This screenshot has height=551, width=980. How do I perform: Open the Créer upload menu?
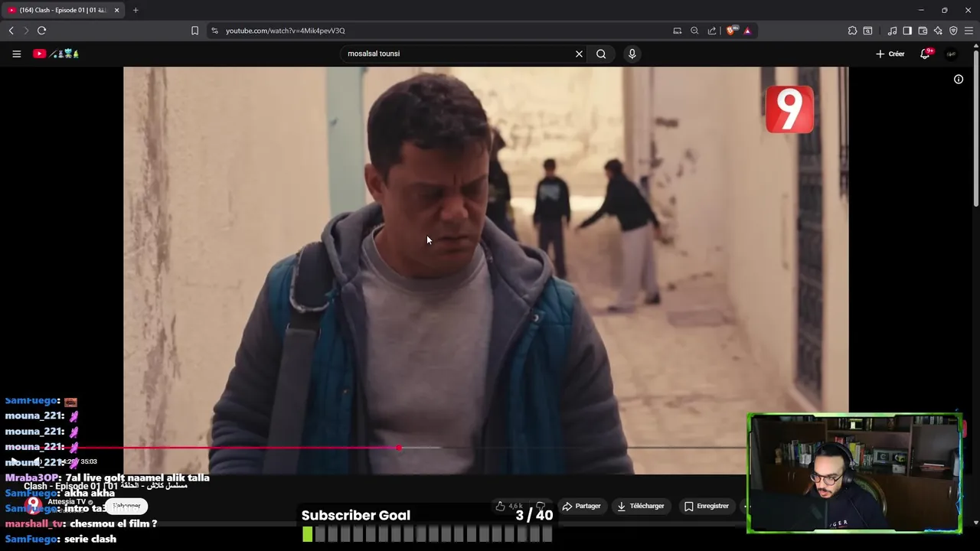(x=890, y=54)
